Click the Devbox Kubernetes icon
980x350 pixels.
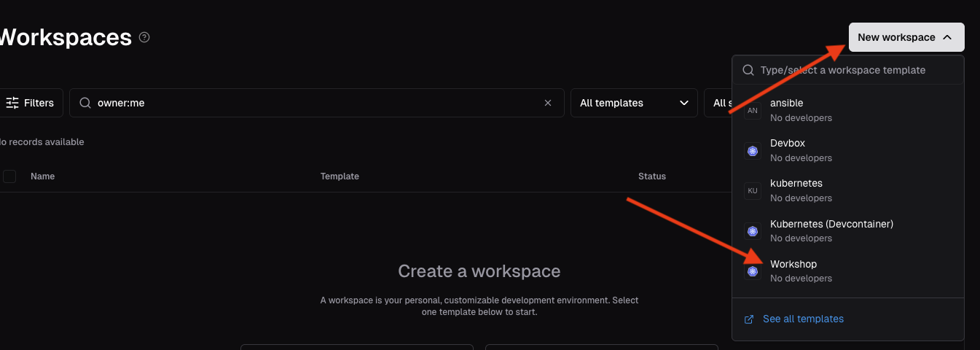(753, 150)
